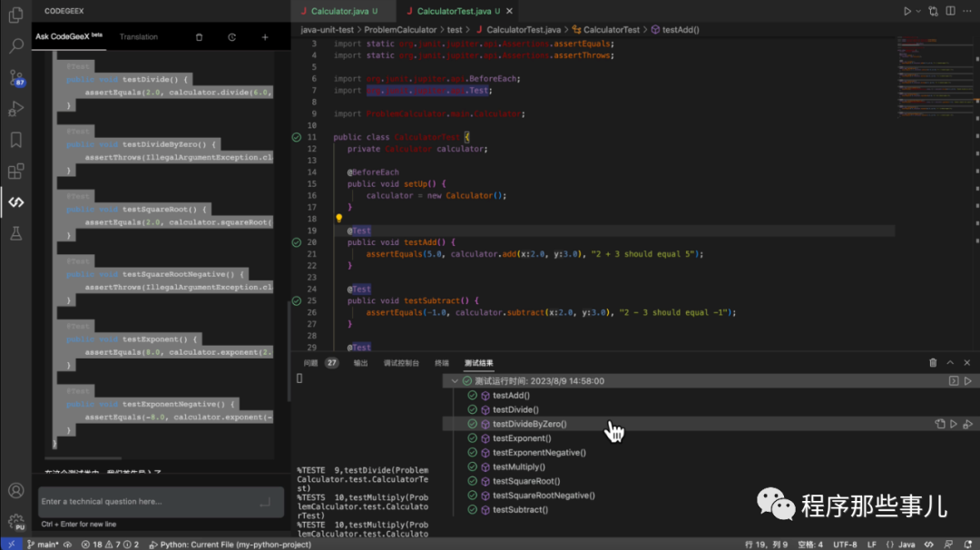The height and width of the screenshot is (550, 980).
Task: Open the Search view in the activity bar
Action: point(15,46)
